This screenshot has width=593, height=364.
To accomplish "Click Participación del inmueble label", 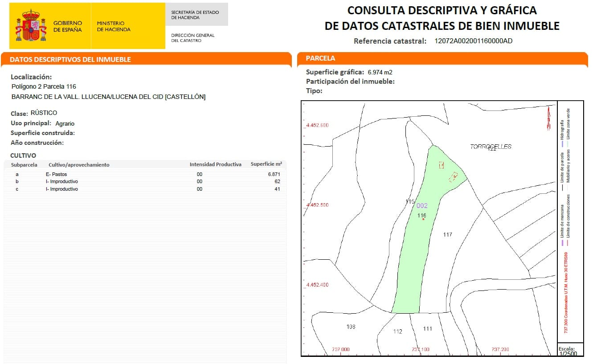I will coord(350,82).
